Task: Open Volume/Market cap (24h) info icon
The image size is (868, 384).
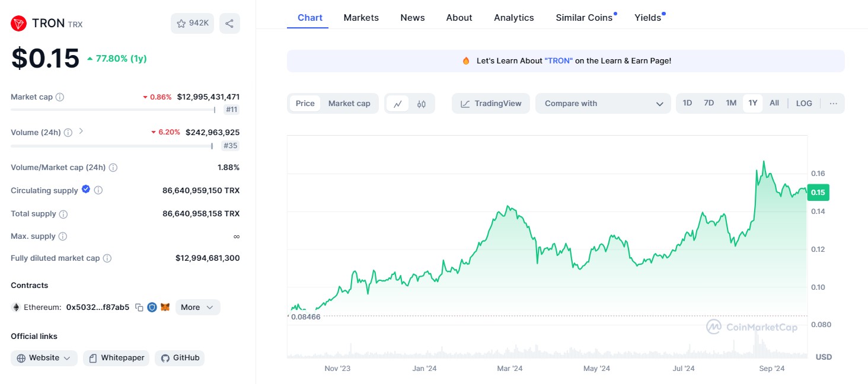Action: pos(113,168)
